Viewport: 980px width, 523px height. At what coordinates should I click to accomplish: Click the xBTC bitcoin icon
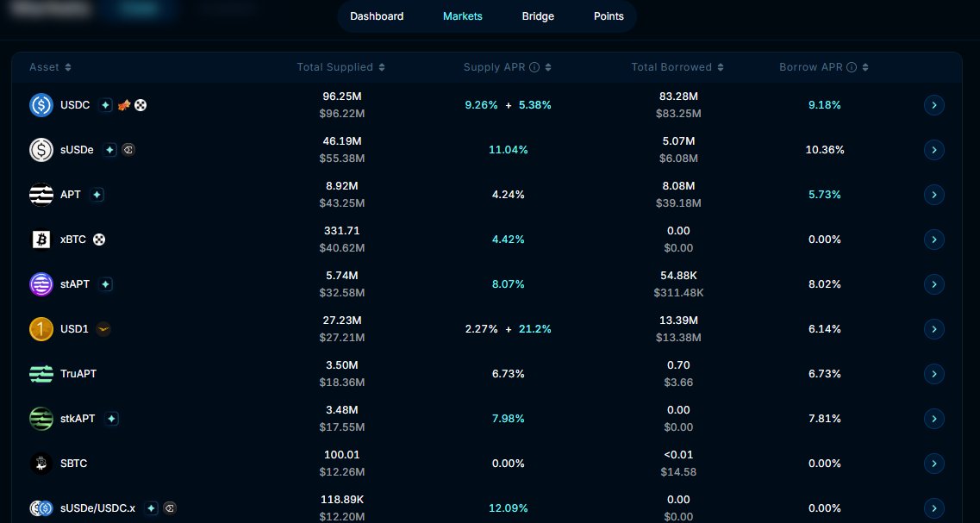pos(41,240)
